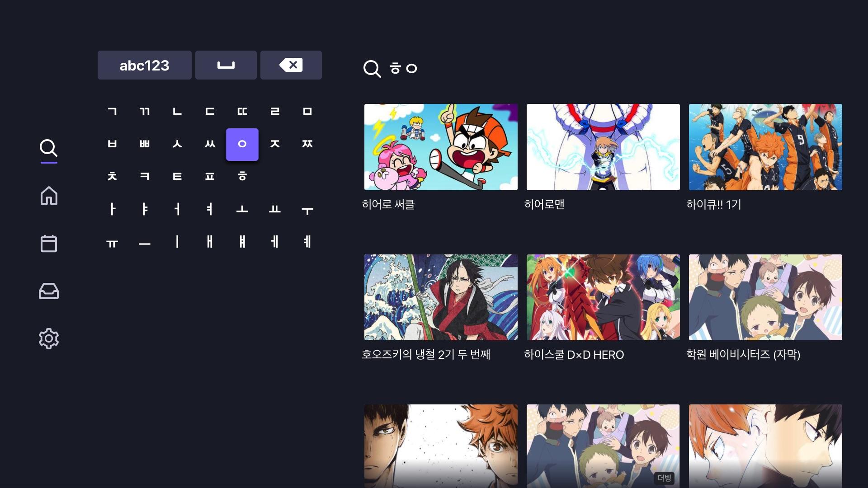Open the inbox storage tray icon
The width and height of the screenshot is (868, 488).
tap(48, 291)
